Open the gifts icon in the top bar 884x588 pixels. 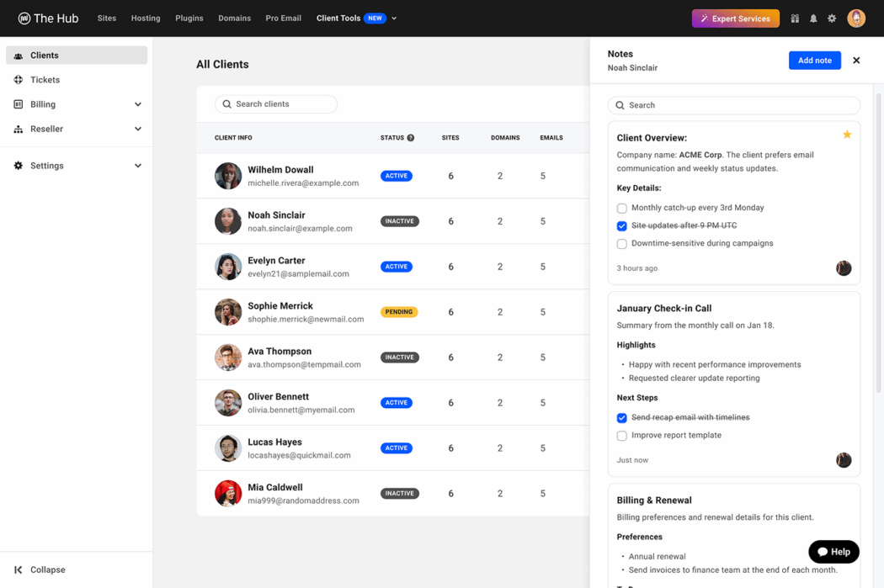pyautogui.click(x=795, y=18)
